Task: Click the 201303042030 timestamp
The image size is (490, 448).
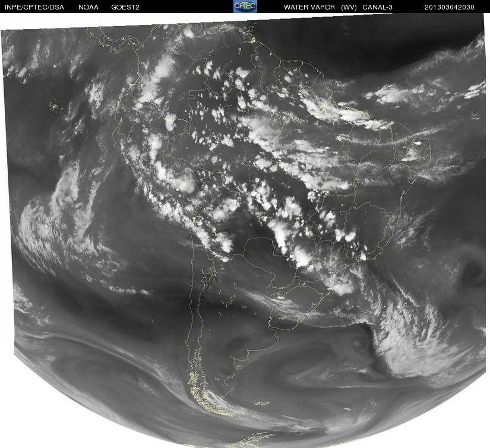Action: pyautogui.click(x=450, y=7)
